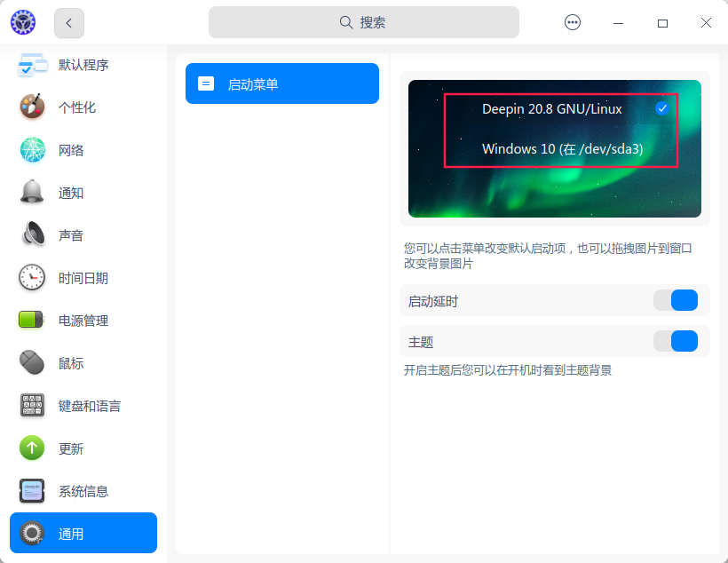Toggle the Startup Delay (启动延时) switch
Image resolution: width=728 pixels, height=563 pixels.
tap(676, 300)
